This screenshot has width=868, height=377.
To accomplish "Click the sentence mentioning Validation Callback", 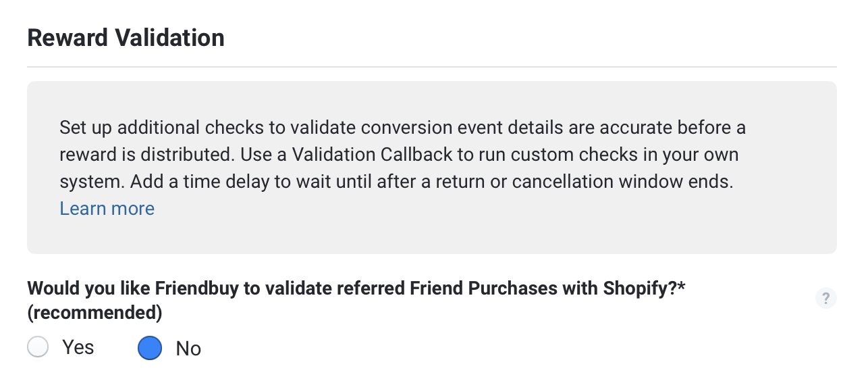I will click(488, 154).
